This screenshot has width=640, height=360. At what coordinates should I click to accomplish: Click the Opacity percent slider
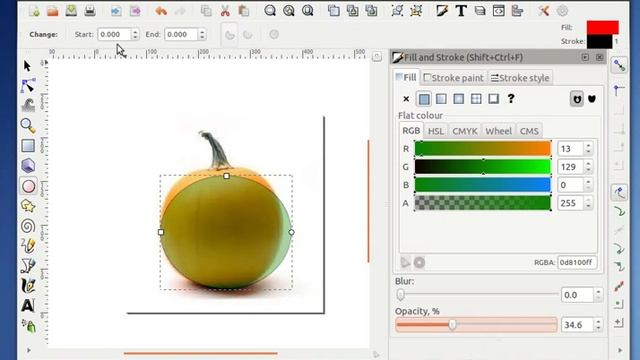point(476,325)
